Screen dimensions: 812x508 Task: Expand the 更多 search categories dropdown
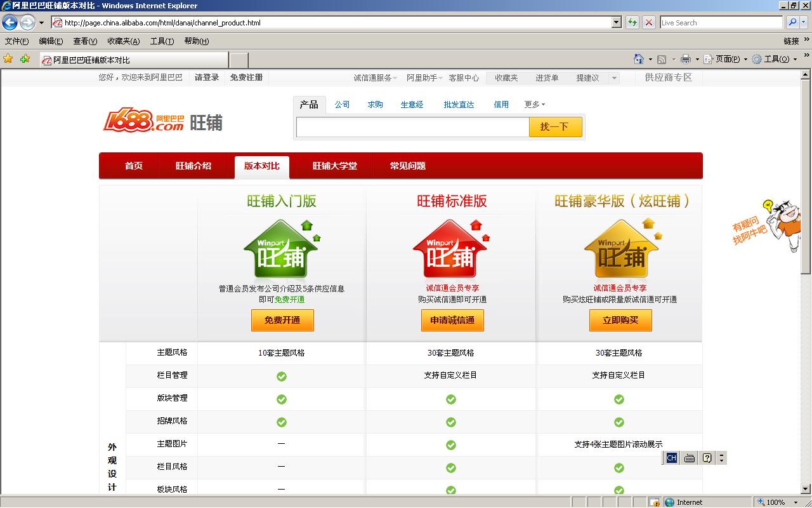pos(535,105)
